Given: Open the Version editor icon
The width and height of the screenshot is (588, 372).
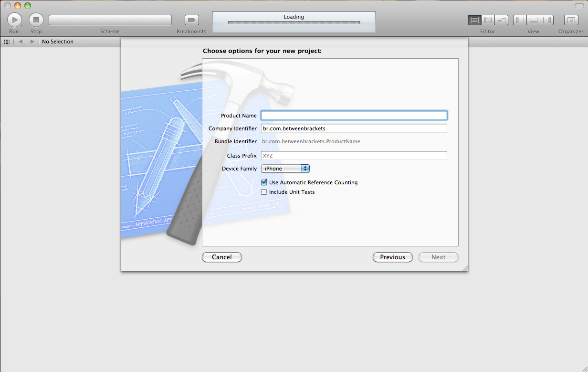Looking at the screenshot, I should pos(502,20).
